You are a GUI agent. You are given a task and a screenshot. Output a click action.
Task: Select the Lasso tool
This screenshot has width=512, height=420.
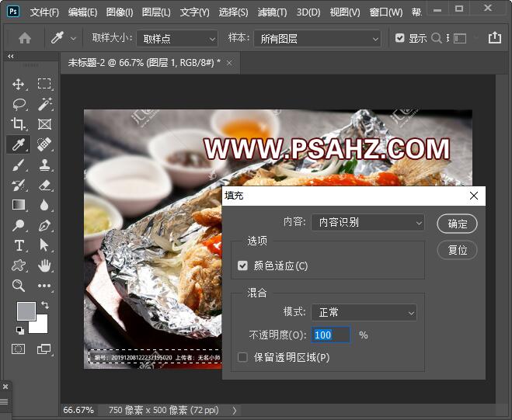pos(19,104)
